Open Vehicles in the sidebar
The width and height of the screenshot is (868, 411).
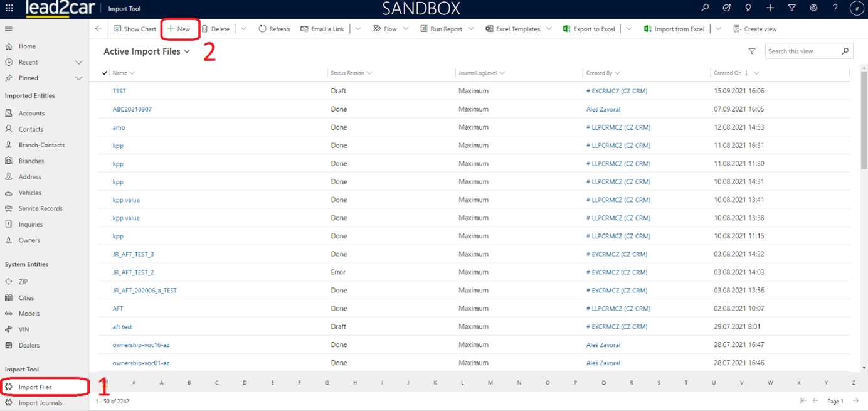(29, 193)
